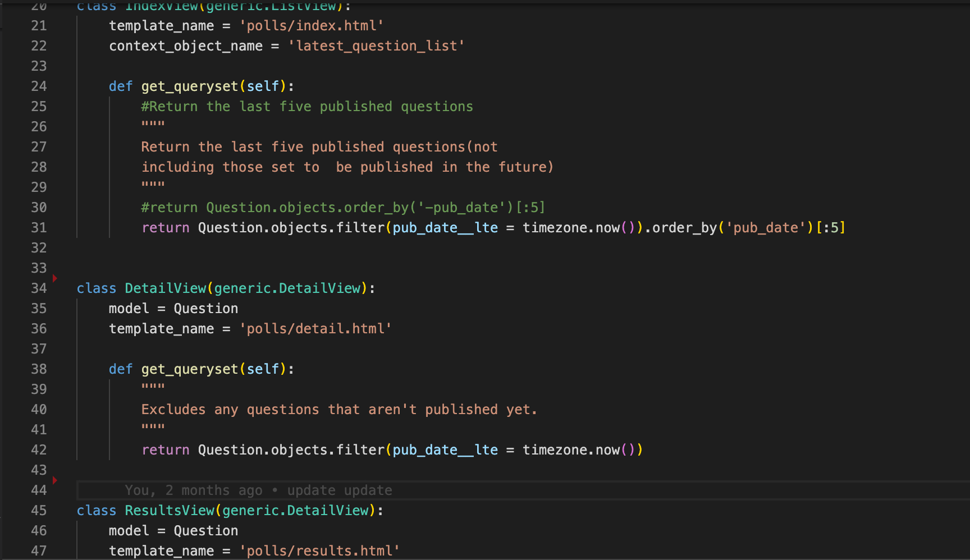
Task: Click Question value on line 46
Action: pyautogui.click(x=206, y=531)
